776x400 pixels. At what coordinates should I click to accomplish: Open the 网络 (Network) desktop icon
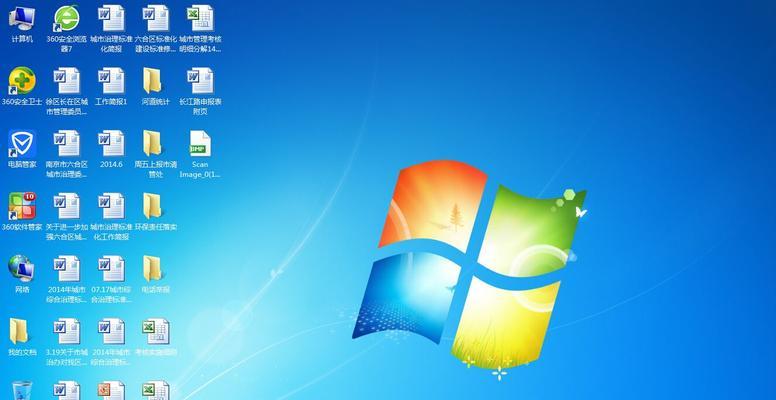(22, 274)
